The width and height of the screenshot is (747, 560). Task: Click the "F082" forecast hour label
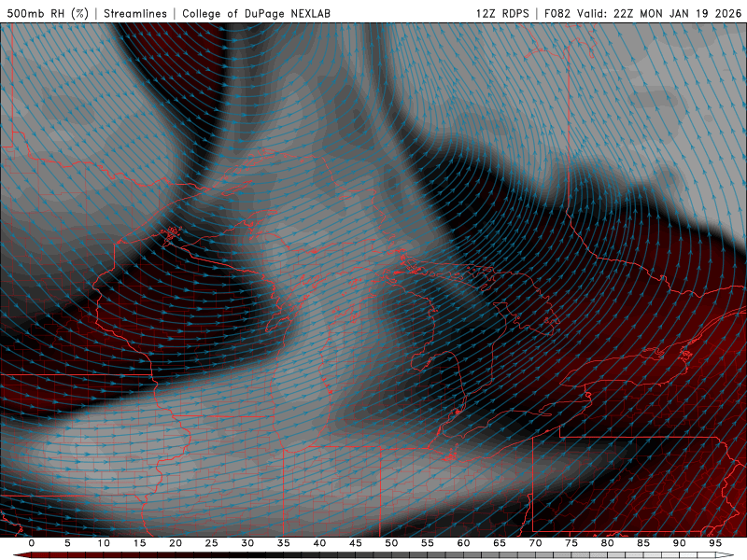(557, 13)
